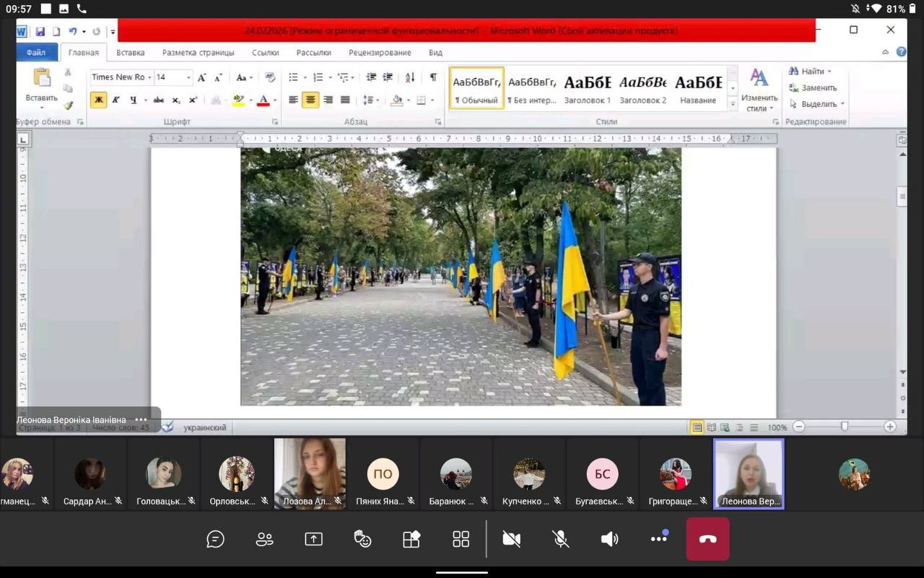Toggle bold formatting in Word ribbon
Screen dimensions: 924x578
coord(98,100)
